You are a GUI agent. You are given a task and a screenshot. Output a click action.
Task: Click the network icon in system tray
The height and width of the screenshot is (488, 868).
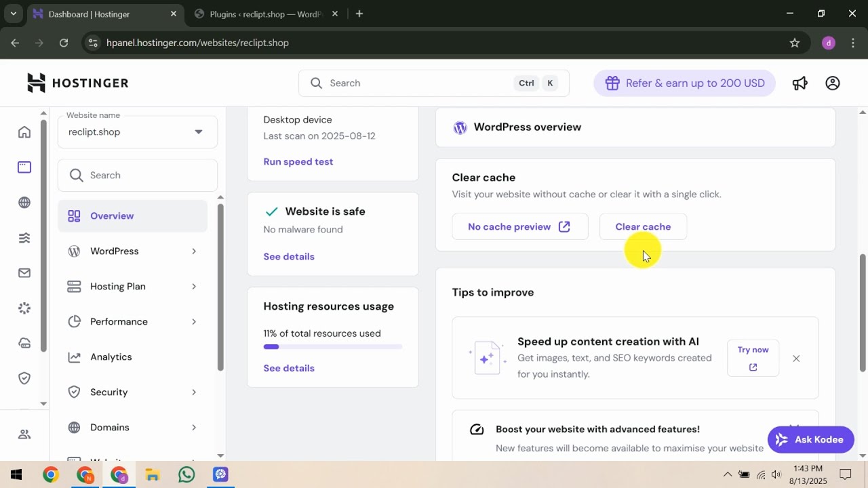(x=761, y=474)
